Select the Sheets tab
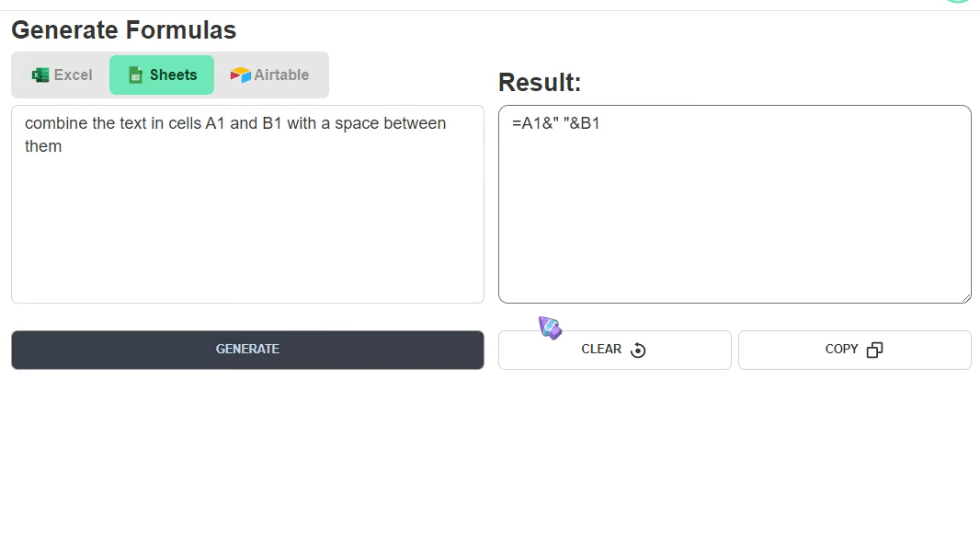 click(x=162, y=75)
